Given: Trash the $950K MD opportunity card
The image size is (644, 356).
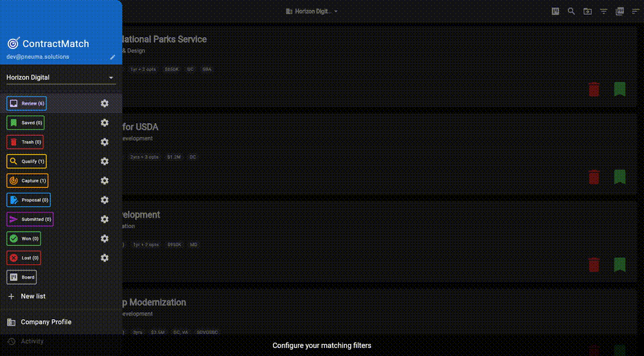Looking at the screenshot, I should click(x=594, y=265).
